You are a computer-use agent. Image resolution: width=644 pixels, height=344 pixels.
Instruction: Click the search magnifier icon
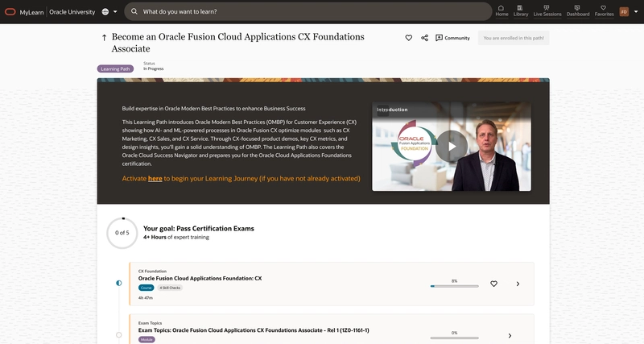134,11
